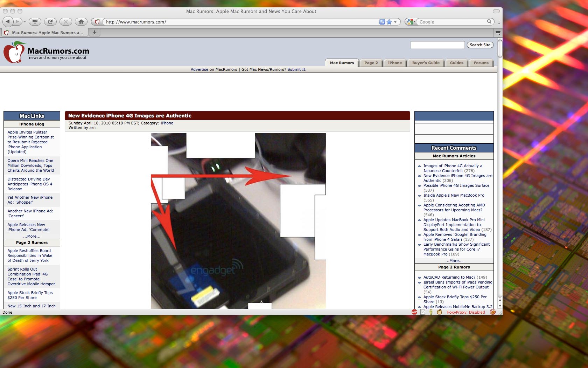Click the Advertise link
Image resolution: width=588 pixels, height=368 pixels.
(x=199, y=69)
